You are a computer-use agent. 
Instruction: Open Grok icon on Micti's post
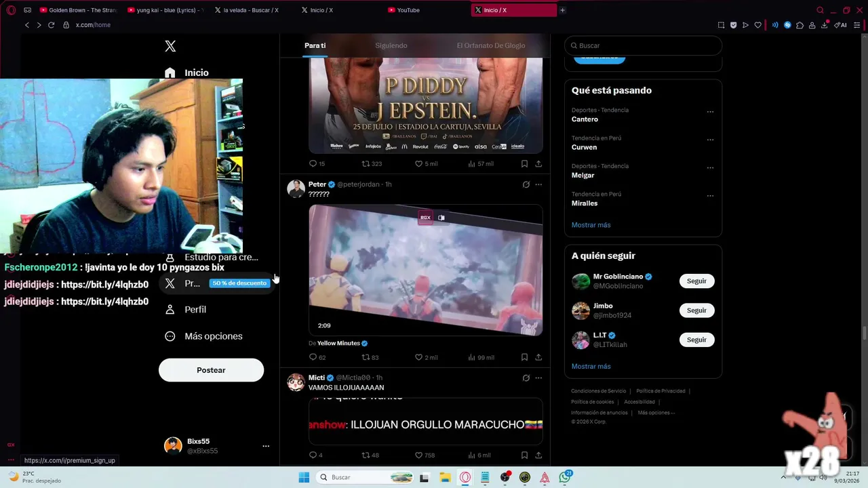[x=526, y=378]
